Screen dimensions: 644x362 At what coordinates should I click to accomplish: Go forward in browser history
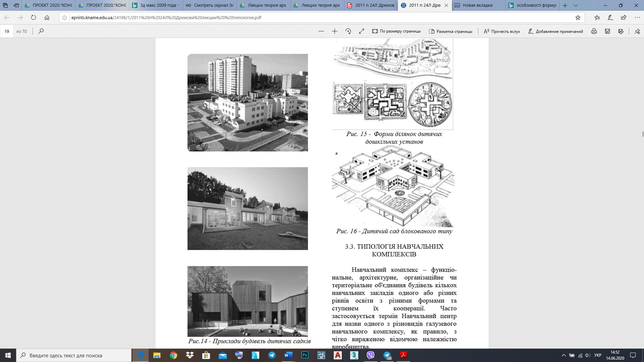(20, 17)
